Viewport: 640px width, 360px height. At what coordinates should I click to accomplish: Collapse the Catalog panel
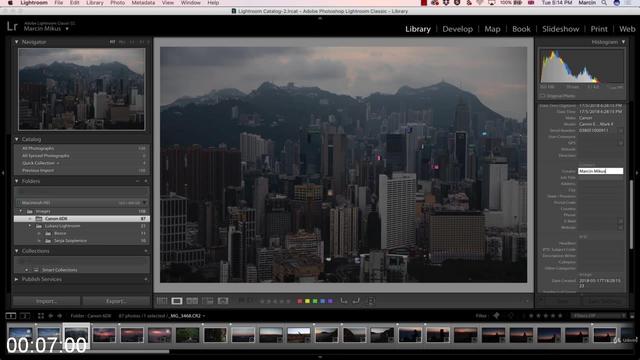[17, 139]
